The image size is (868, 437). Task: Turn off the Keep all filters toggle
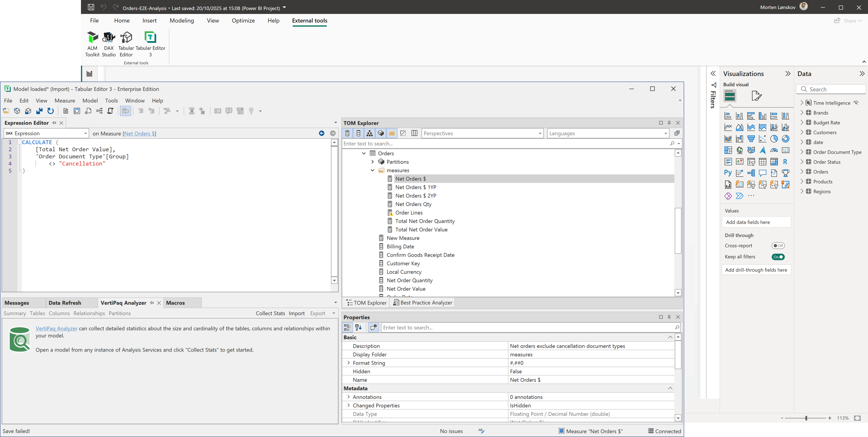778,257
